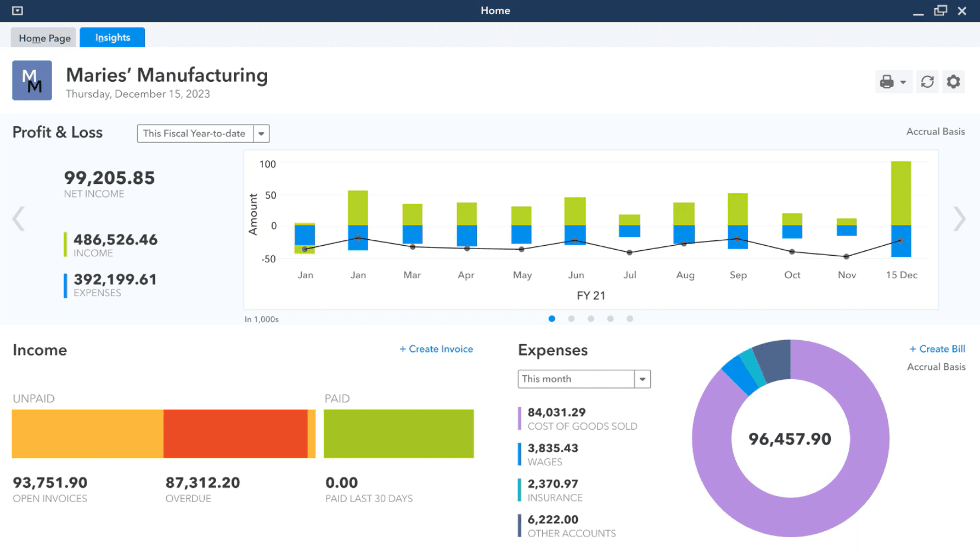The image size is (980, 552).
Task: Click the print icon button
Action: point(887,82)
